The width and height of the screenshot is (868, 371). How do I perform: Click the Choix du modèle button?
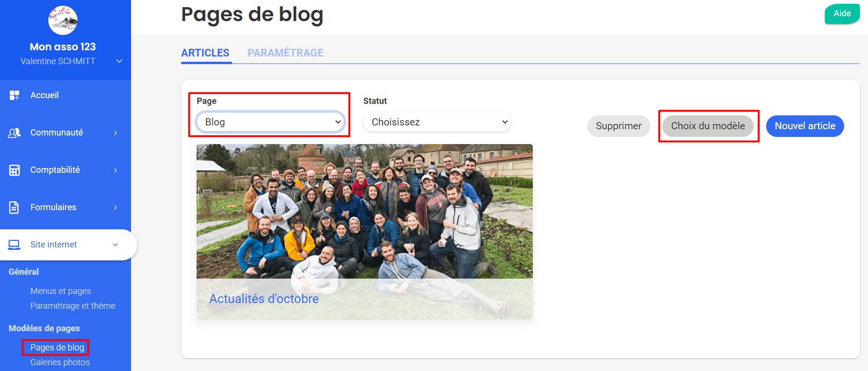[x=708, y=126]
